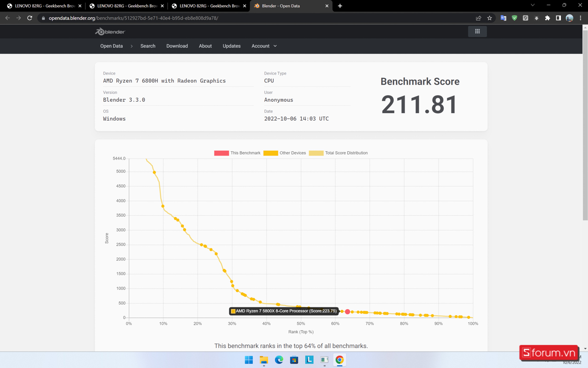Open the Extensions puzzle piece menu
The width and height of the screenshot is (588, 368).
coord(547,18)
